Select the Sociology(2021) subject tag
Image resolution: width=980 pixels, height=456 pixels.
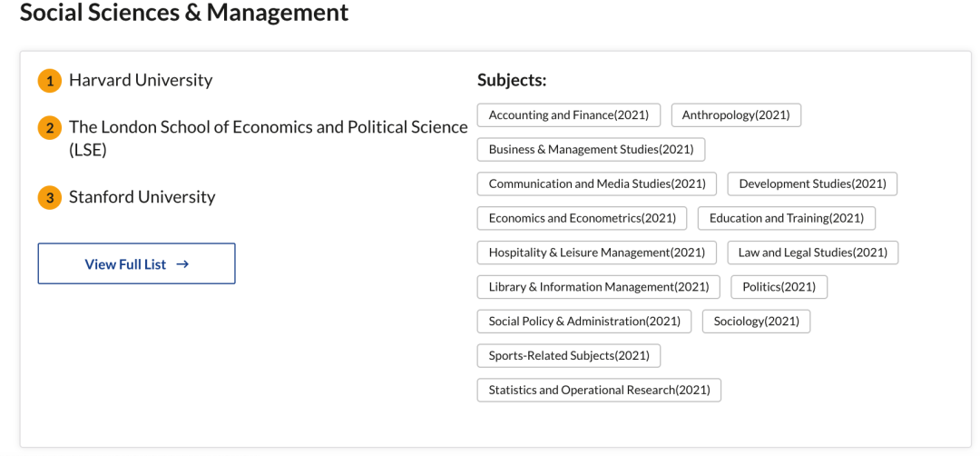pyautogui.click(x=756, y=322)
